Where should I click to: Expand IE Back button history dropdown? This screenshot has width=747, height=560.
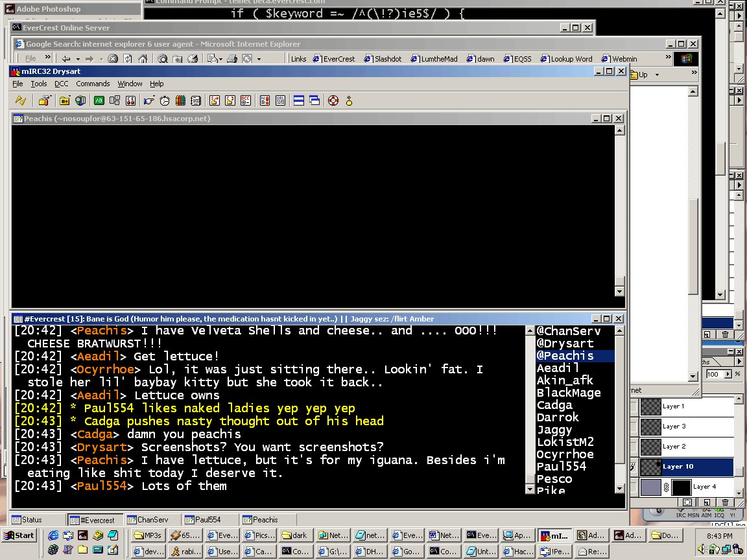pyautogui.click(x=78, y=59)
